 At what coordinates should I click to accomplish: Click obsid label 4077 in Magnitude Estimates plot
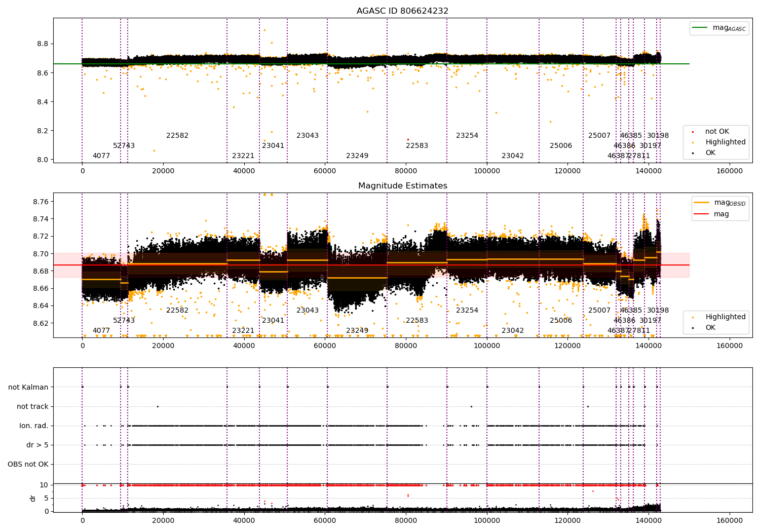pyautogui.click(x=101, y=330)
